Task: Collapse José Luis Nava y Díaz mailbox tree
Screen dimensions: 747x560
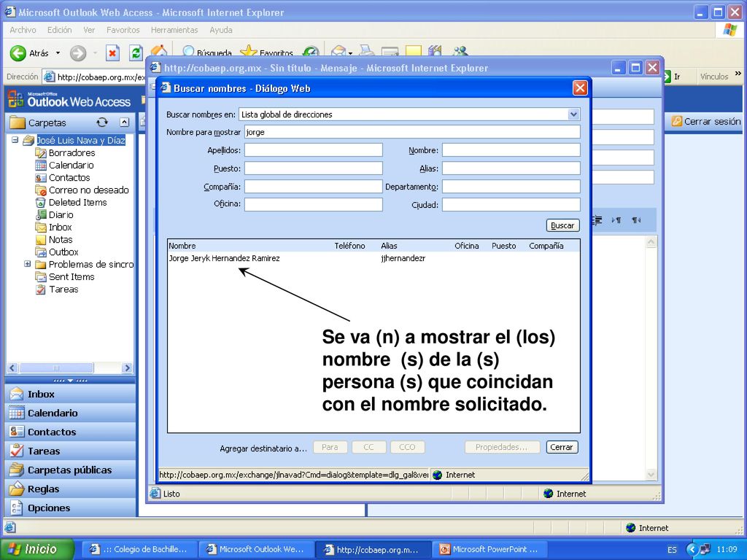Action: pyautogui.click(x=15, y=140)
